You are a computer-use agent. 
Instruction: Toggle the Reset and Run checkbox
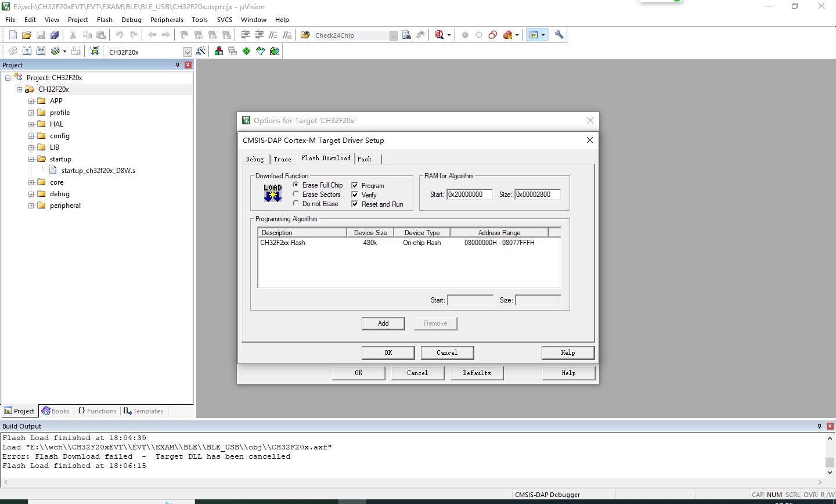point(355,204)
